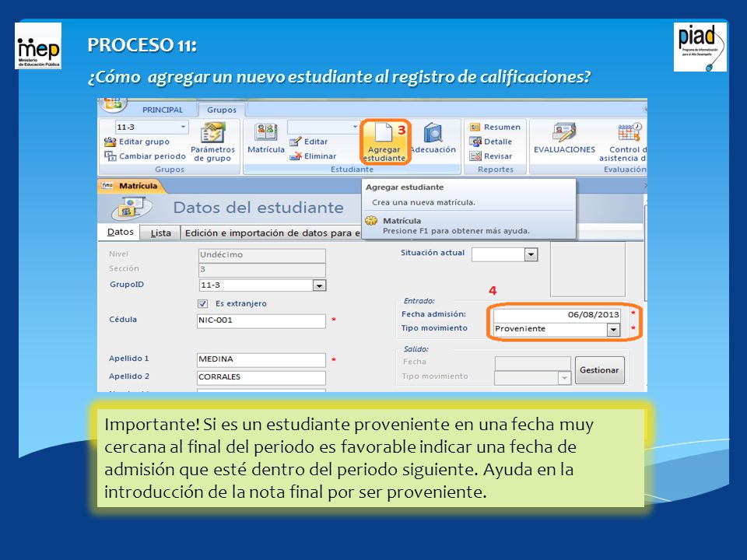Expand the 11-3 group dropdown in ribbon
The height and width of the screenshot is (560, 747).
pyautogui.click(x=183, y=127)
